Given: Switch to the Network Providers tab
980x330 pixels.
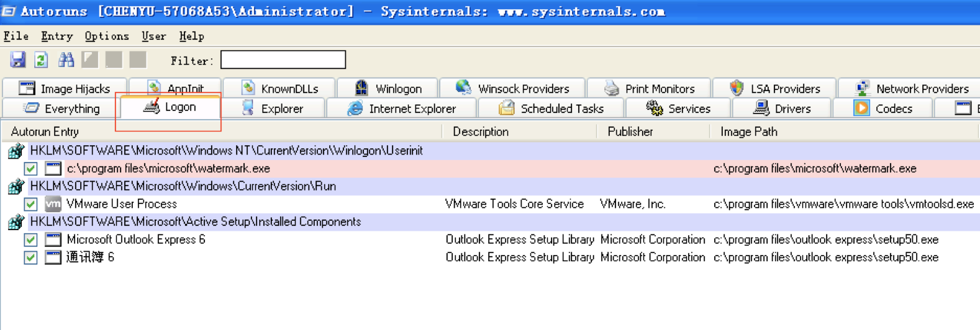Looking at the screenshot, I should click(910, 89).
